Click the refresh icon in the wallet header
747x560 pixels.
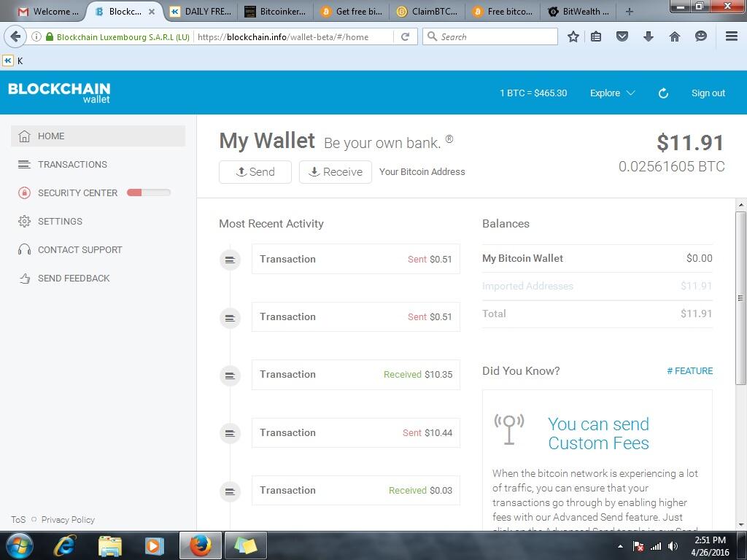[x=663, y=93]
